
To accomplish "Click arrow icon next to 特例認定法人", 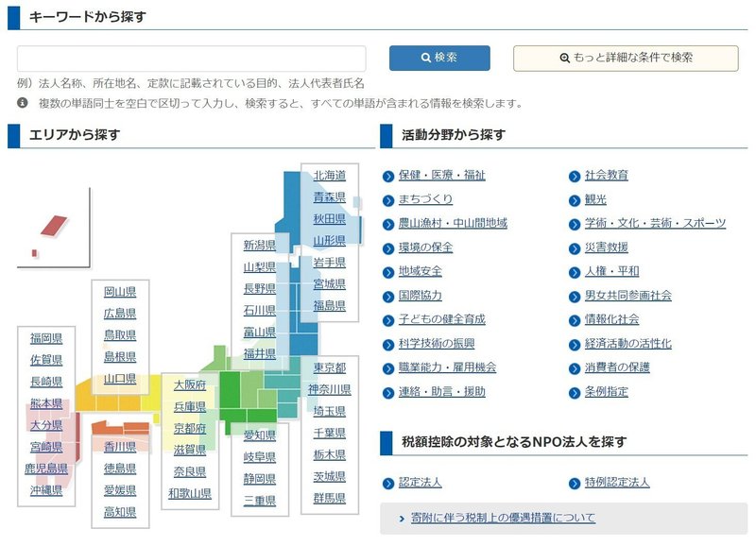I will point(575,484).
